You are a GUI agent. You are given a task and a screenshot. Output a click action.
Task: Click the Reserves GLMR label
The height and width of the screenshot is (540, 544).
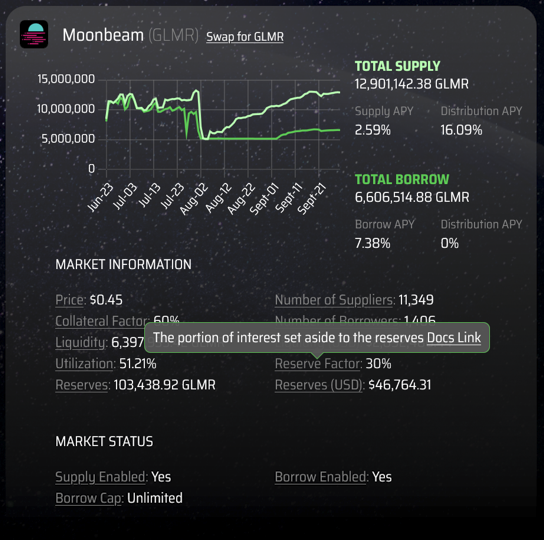click(x=83, y=385)
